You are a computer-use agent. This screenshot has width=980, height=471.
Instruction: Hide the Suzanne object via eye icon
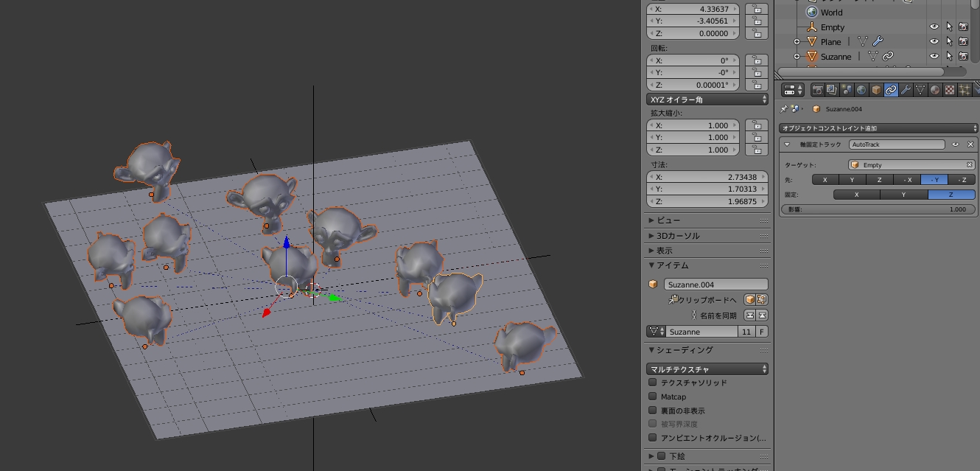click(934, 56)
